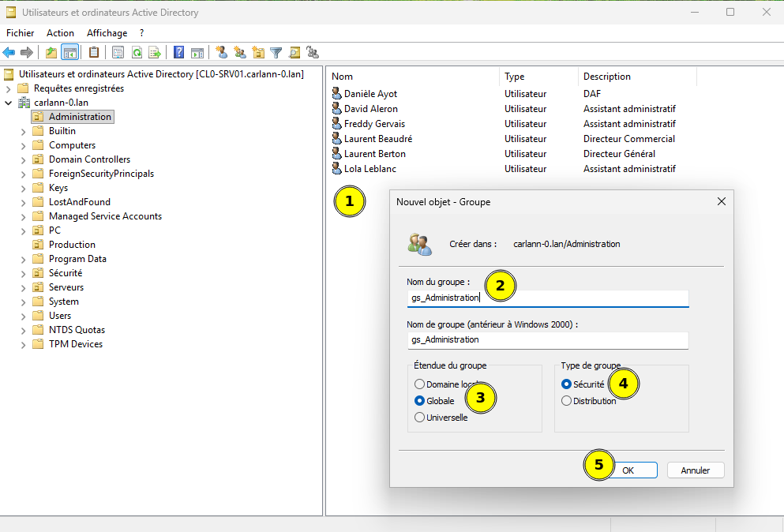Confirm group creation with OK
Viewport: 784px width, 532px height.
point(628,470)
